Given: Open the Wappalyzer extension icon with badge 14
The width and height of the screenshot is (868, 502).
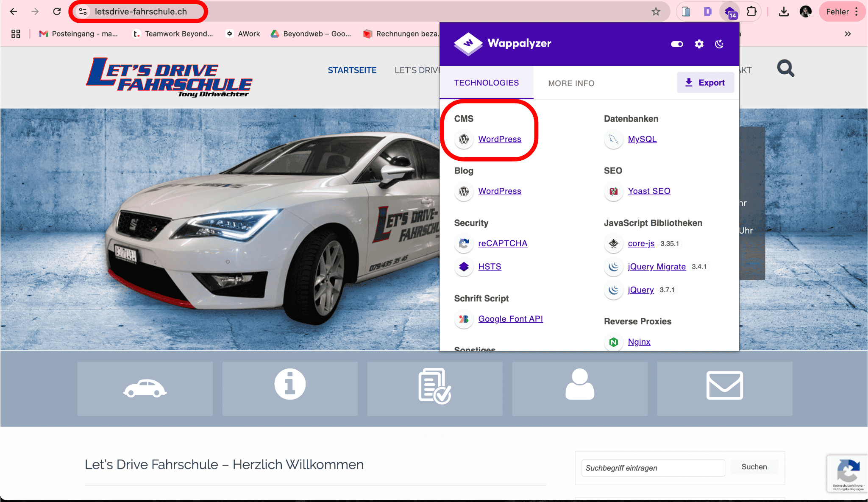Looking at the screenshot, I should click(x=730, y=11).
